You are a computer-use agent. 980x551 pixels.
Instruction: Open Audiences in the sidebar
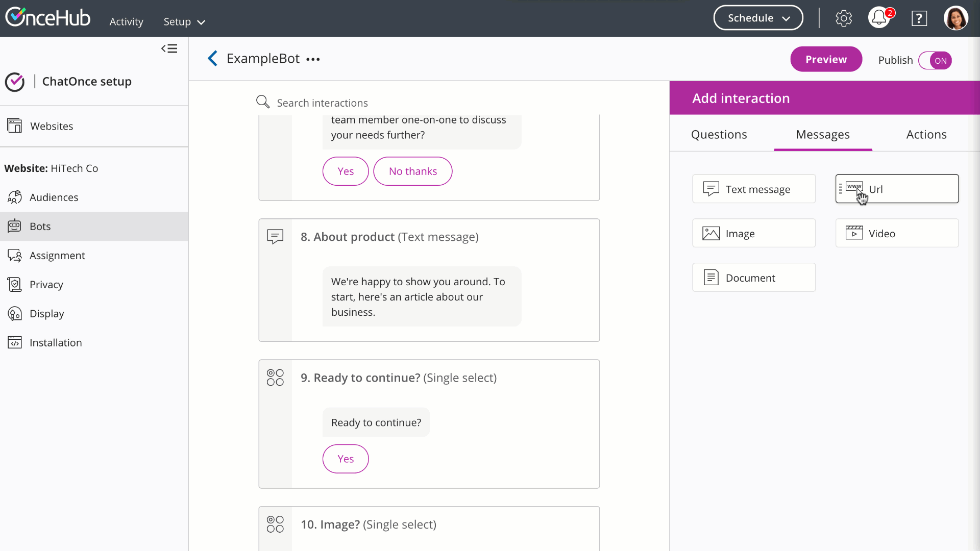54,197
